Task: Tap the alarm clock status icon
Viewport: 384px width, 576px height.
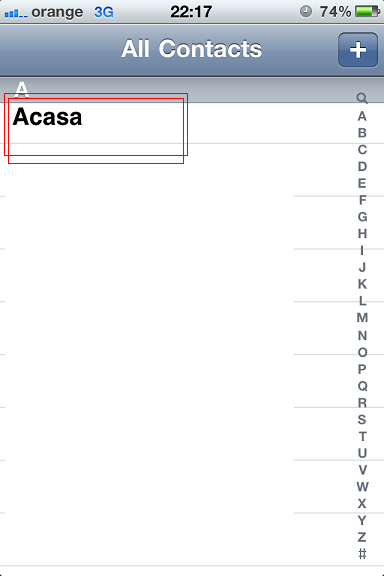Action: tap(306, 11)
